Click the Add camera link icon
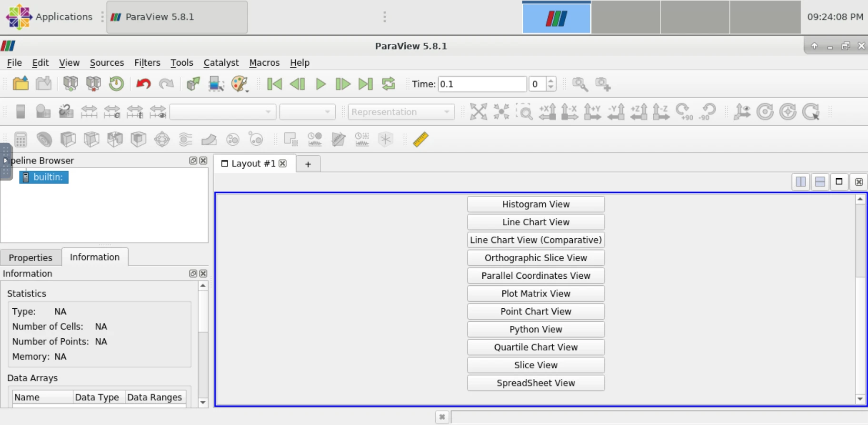 (x=603, y=84)
